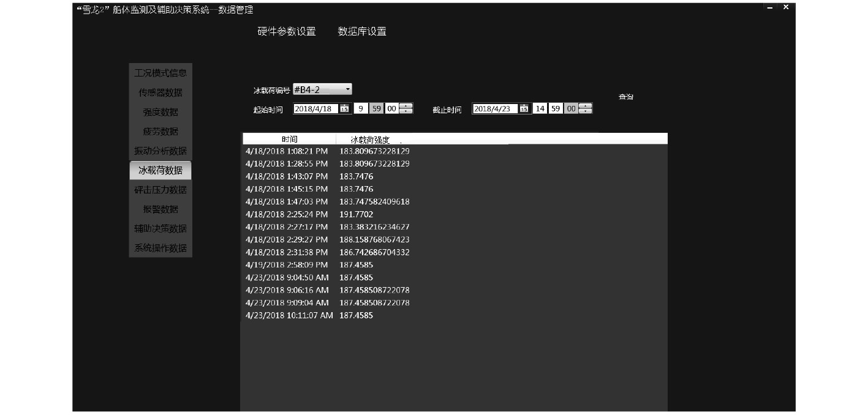
Task: Open the end date calendar picker icon
Action: pyautogui.click(x=524, y=109)
